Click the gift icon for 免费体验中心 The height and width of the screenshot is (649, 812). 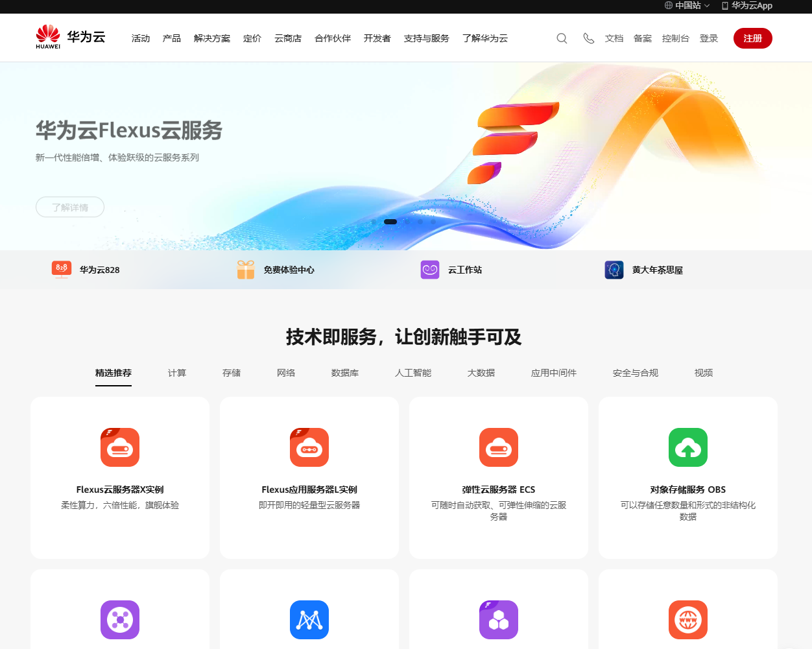pos(246,269)
